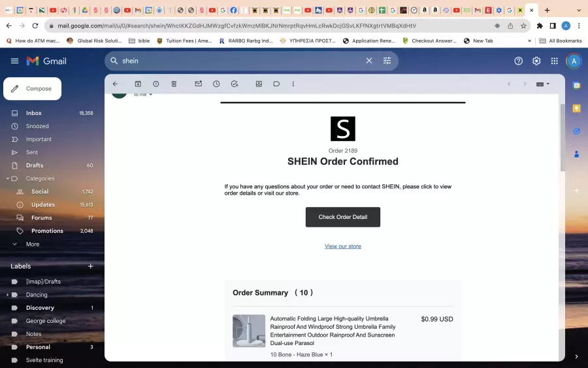Open All Bookmarks folder
This screenshot has width=588, height=368.
click(x=561, y=41)
